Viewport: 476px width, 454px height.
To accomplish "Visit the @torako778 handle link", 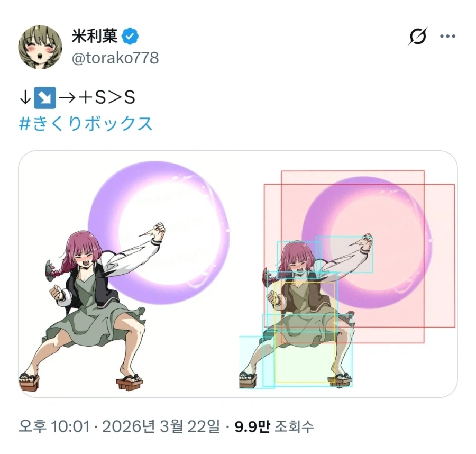I will tap(115, 58).
